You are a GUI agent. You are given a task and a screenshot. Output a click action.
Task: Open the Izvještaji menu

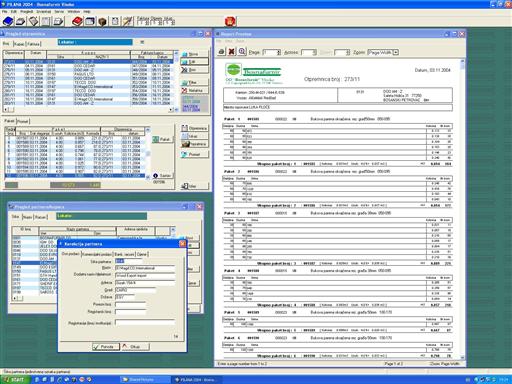[44, 11]
